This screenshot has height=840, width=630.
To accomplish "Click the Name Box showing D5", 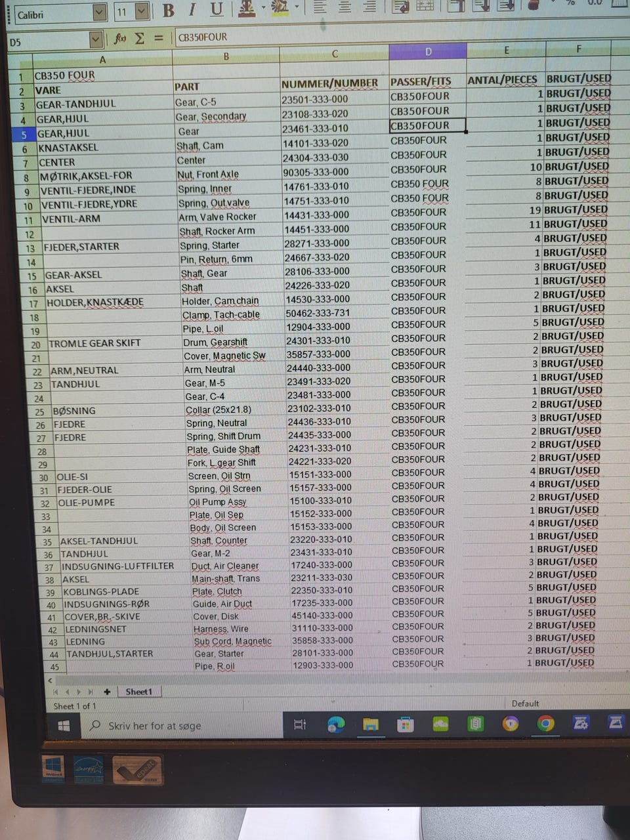I will point(48,41).
